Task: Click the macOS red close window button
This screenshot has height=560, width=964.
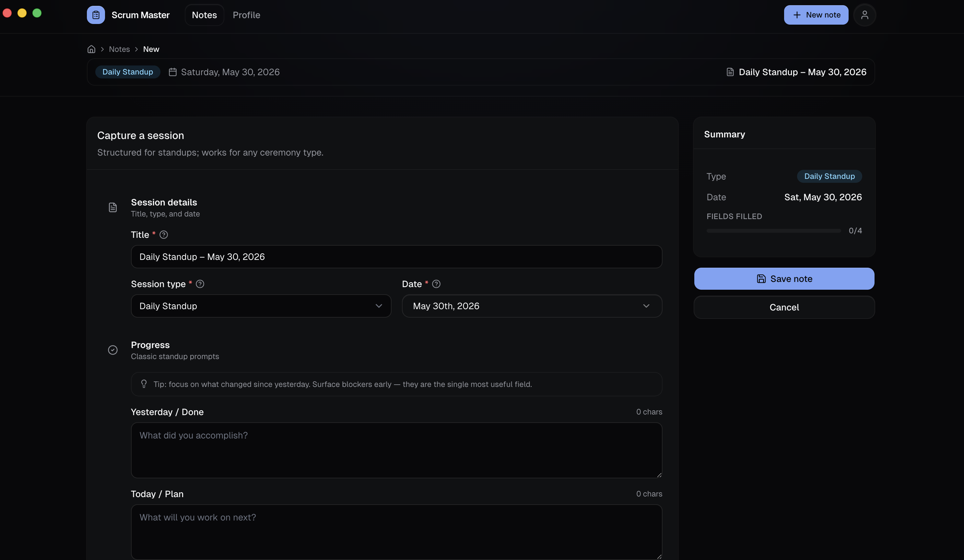Action: (7, 13)
